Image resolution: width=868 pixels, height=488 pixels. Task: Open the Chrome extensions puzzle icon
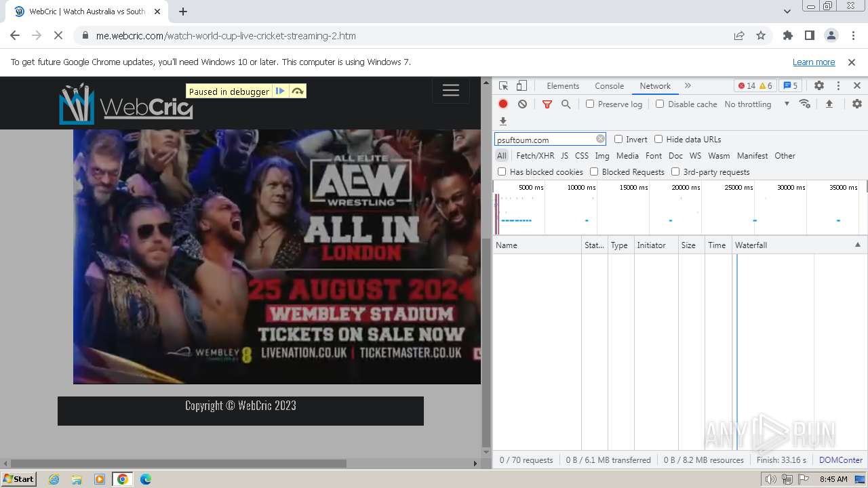787,35
